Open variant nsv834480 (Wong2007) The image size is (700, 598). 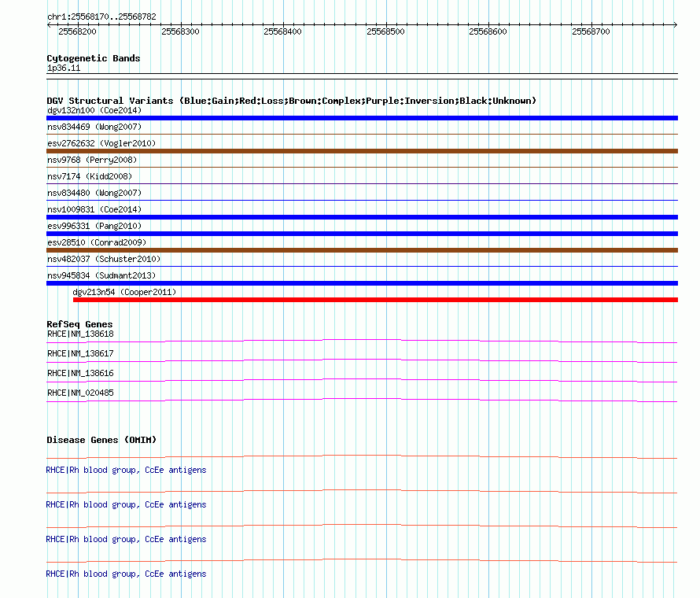pyautogui.click(x=94, y=193)
